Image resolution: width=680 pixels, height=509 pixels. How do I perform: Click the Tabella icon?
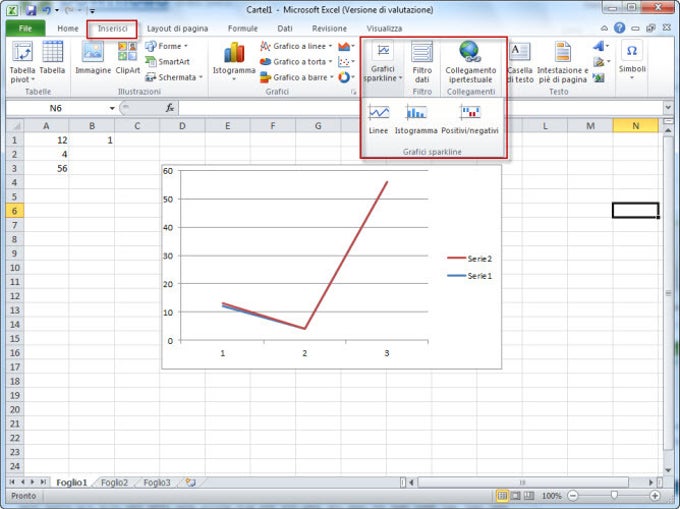coord(52,58)
